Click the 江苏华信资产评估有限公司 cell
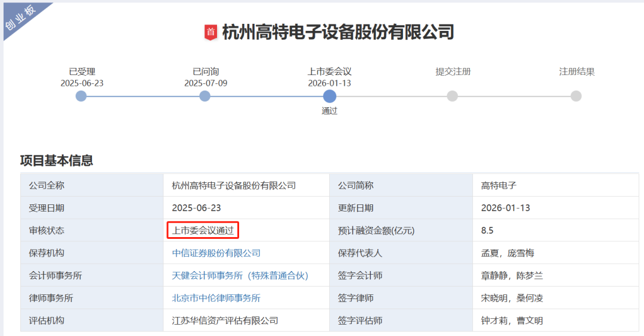The height and width of the screenshot is (336, 644). [x=225, y=321]
